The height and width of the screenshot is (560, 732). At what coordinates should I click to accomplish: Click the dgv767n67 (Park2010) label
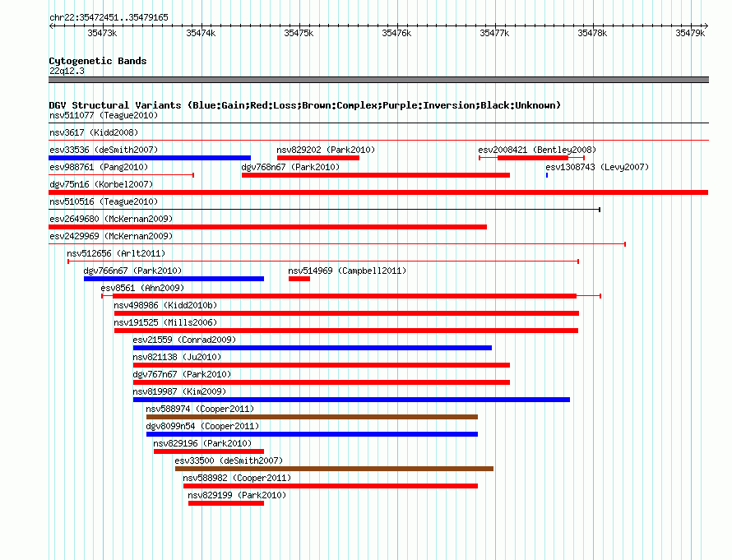[x=182, y=374]
